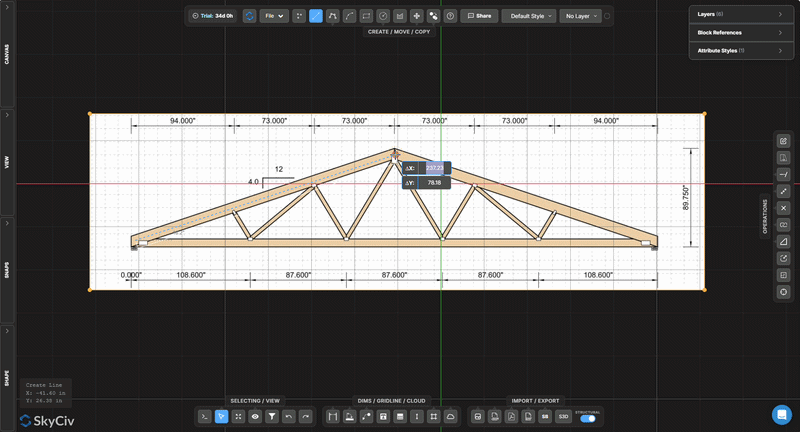Image resolution: width=800 pixels, height=432 pixels.
Task: Click the first Import/Export save icon
Action: 478,417
